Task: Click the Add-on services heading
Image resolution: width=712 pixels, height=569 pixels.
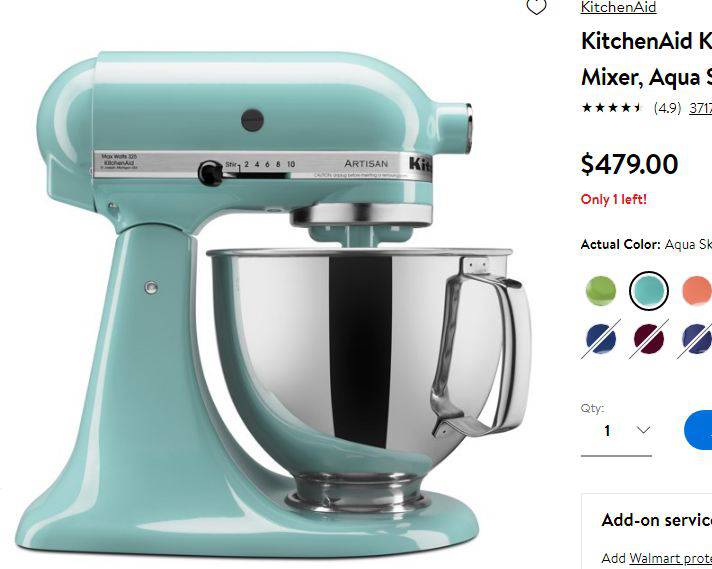Action: pos(657,520)
